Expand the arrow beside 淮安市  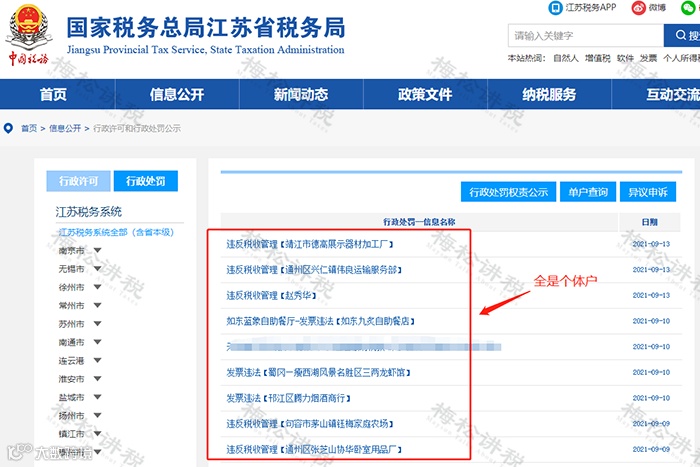[97, 379]
